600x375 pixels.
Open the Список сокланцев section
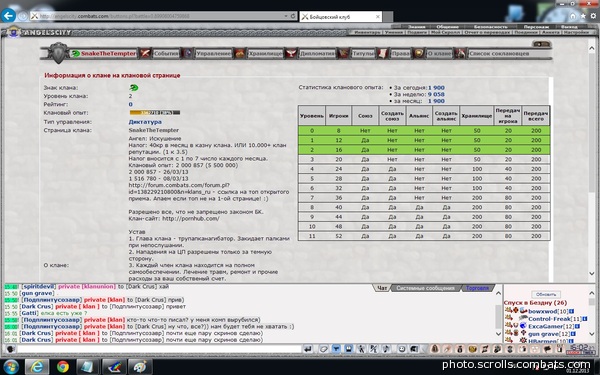click(x=499, y=54)
